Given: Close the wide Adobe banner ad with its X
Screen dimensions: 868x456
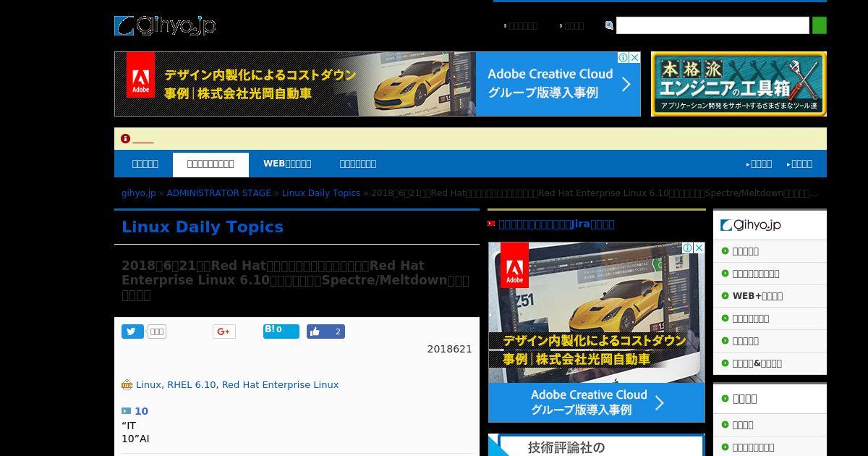Looking at the screenshot, I should click(634, 57).
